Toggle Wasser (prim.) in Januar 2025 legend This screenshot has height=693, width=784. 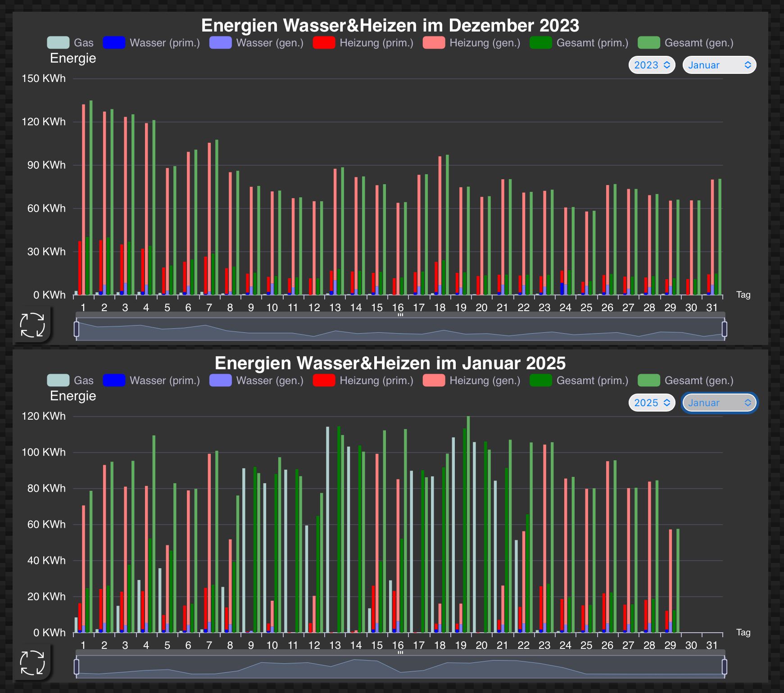click(x=151, y=380)
